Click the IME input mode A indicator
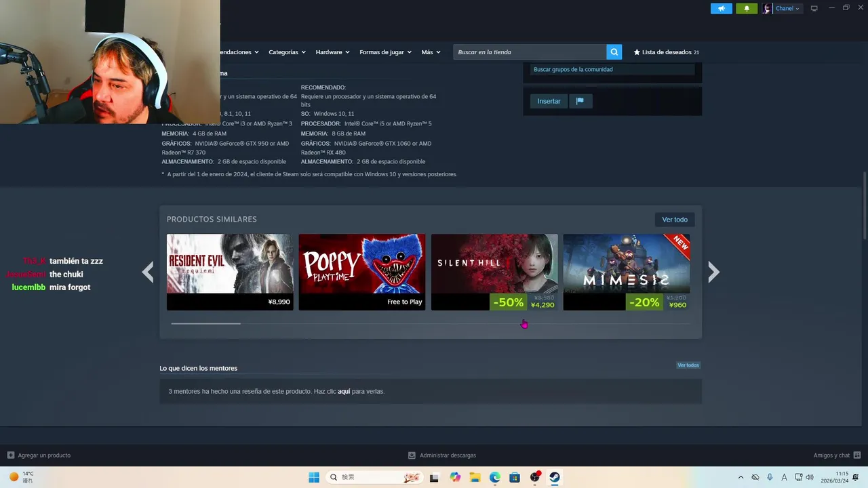This screenshot has width=868, height=488. [784, 477]
